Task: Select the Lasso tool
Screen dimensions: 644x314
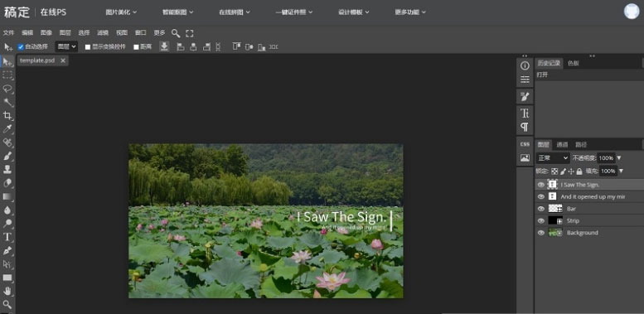Action: [7, 89]
